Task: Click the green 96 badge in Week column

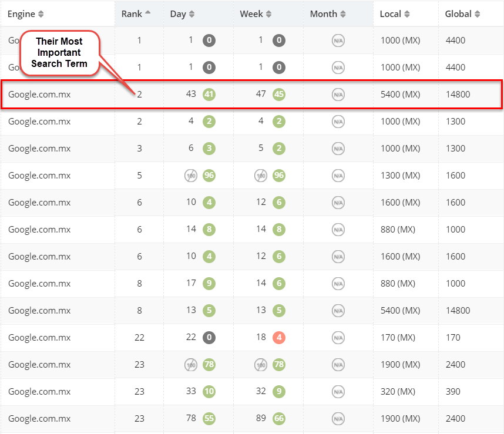Action: coord(278,175)
